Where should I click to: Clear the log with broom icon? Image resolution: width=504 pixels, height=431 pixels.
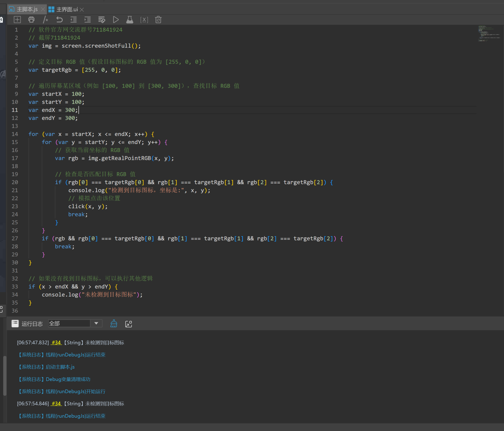click(x=114, y=324)
